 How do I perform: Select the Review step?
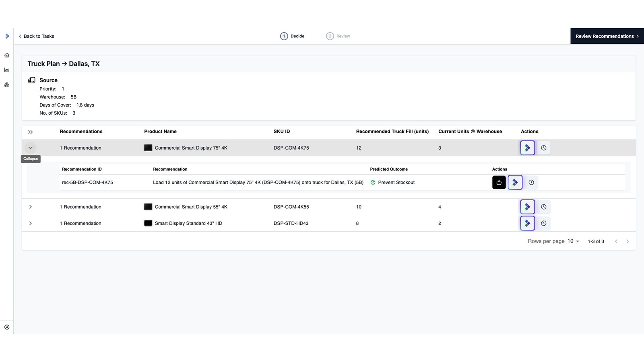(x=338, y=36)
